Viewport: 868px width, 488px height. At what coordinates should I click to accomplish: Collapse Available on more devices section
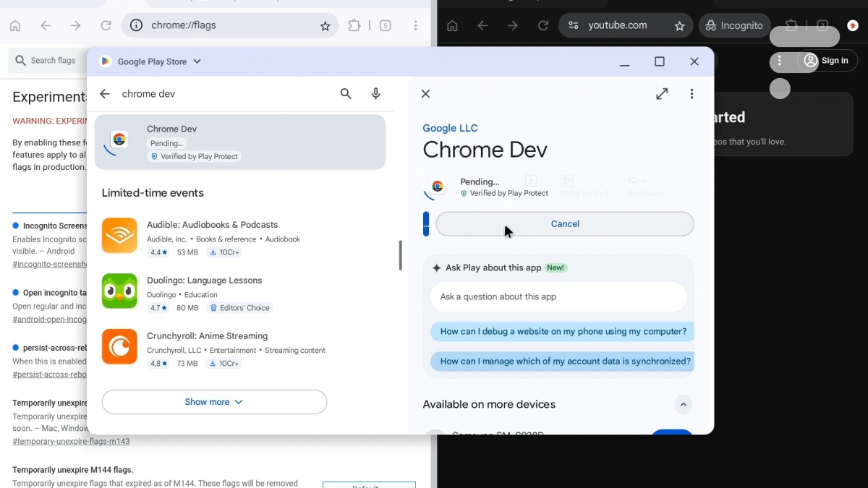tap(683, 405)
